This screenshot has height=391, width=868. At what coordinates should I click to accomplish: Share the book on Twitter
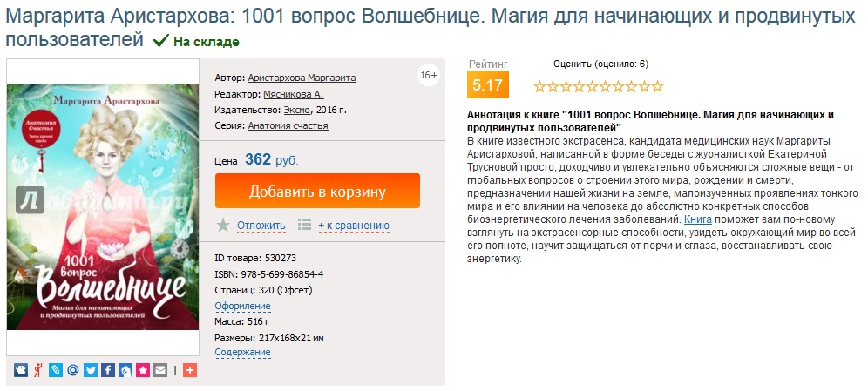point(91,370)
